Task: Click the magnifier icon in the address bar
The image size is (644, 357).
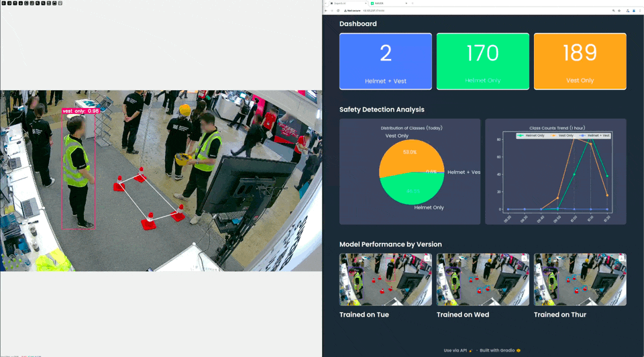Action: coord(613,11)
